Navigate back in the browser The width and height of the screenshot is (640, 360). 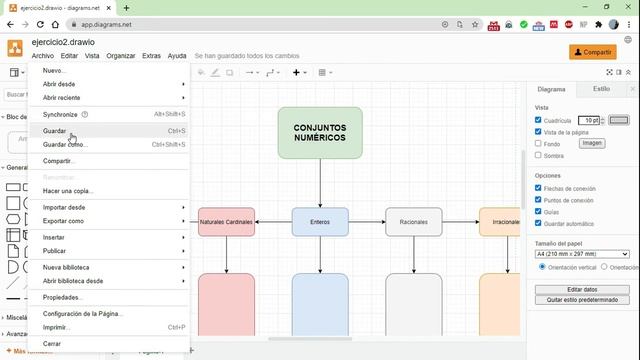pos(10,24)
